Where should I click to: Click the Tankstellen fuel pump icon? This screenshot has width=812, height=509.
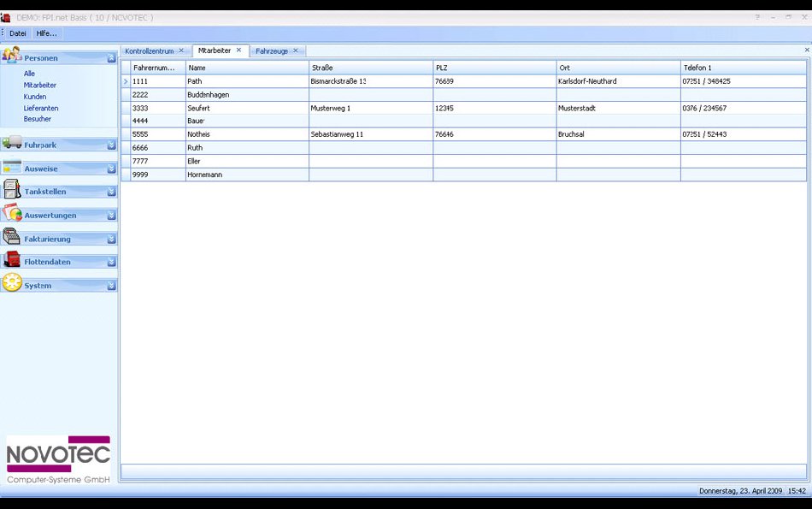(x=11, y=190)
